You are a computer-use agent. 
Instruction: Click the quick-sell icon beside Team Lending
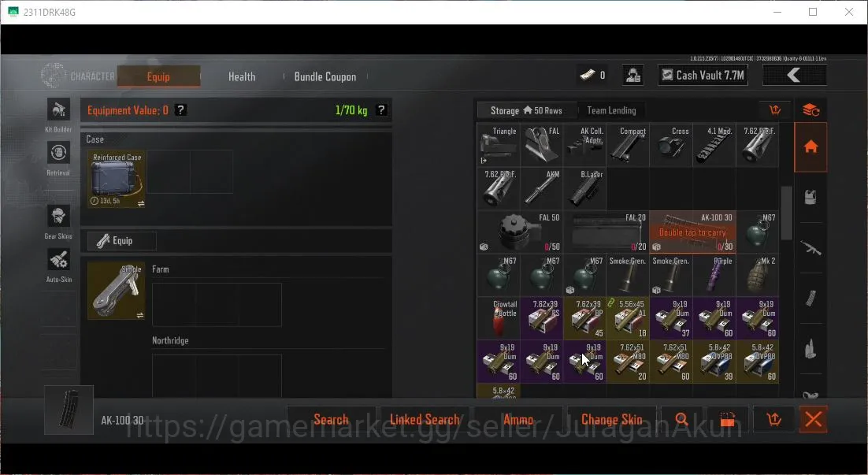tap(775, 110)
